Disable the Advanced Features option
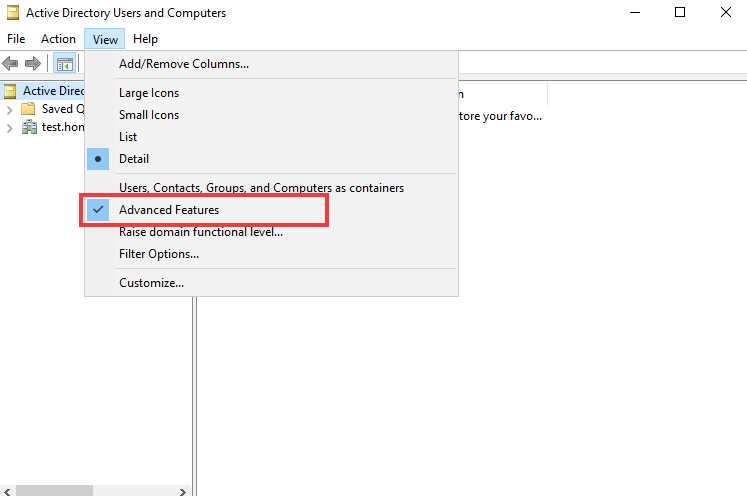The image size is (747, 496). (168, 210)
